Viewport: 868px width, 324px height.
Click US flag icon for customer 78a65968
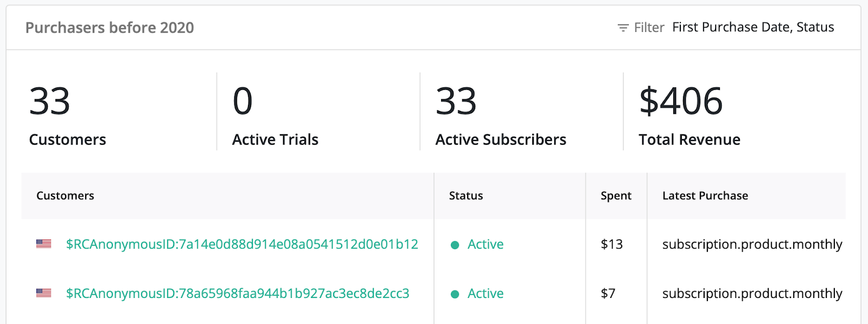coord(43,293)
